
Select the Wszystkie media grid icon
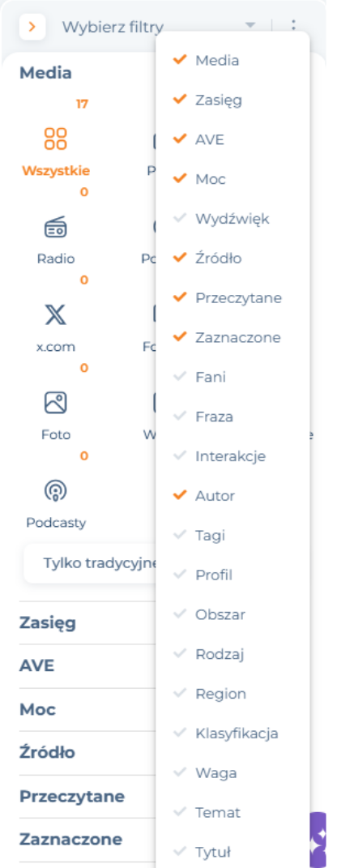55,139
